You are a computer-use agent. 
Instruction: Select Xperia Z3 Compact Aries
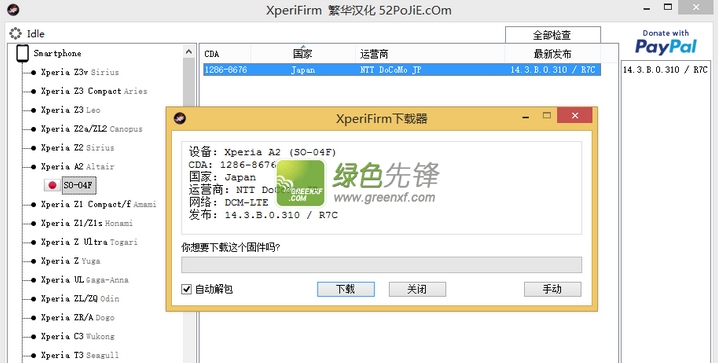94,91
